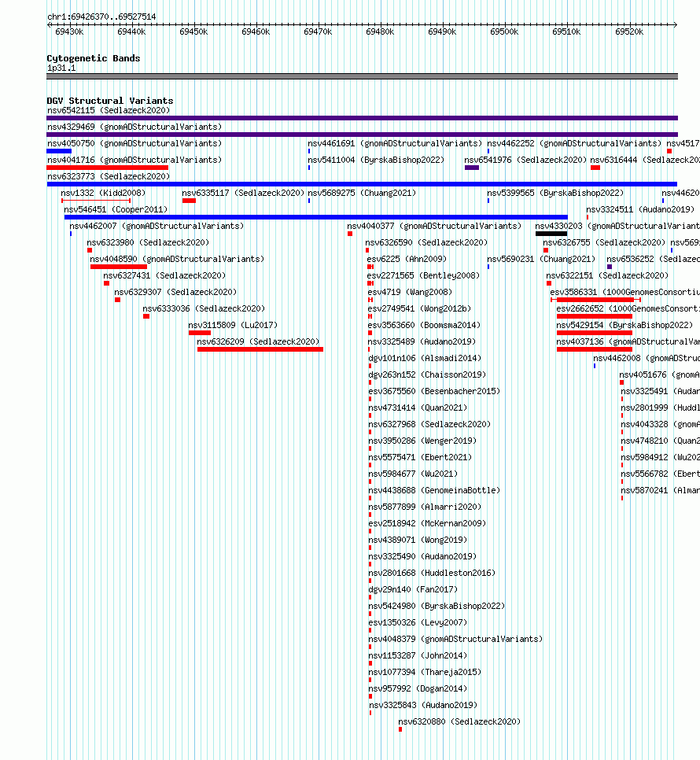Click dgv101n106 (Alsmadi2014) label
The image size is (700, 760).
[425, 358]
